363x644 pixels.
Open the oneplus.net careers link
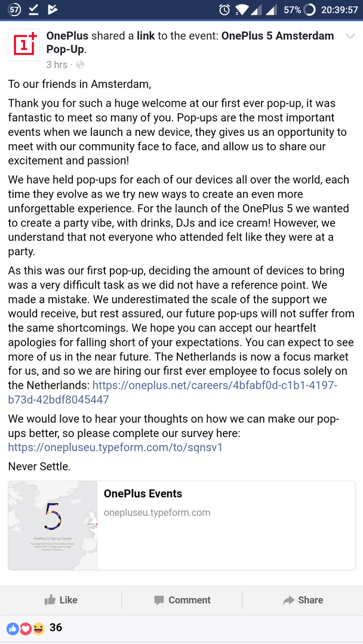215,385
